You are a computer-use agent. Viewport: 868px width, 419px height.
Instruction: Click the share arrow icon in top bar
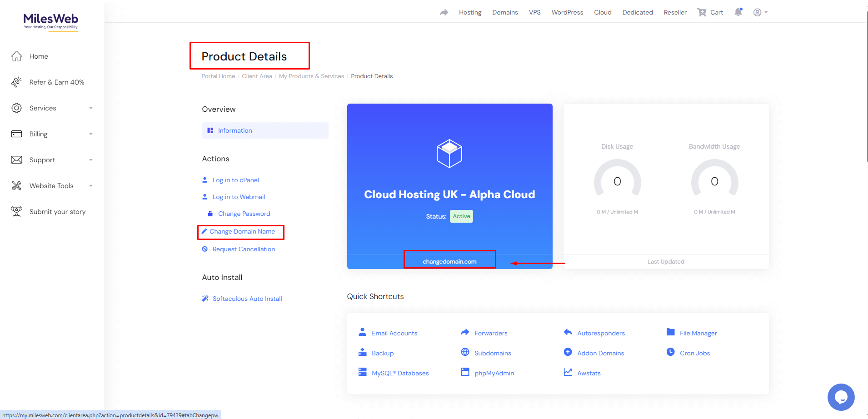[444, 12]
